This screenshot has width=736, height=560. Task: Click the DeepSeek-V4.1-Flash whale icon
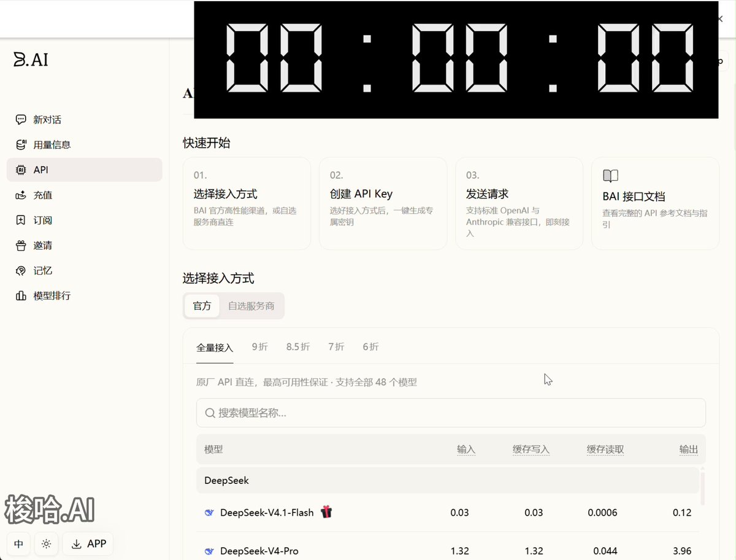(209, 513)
